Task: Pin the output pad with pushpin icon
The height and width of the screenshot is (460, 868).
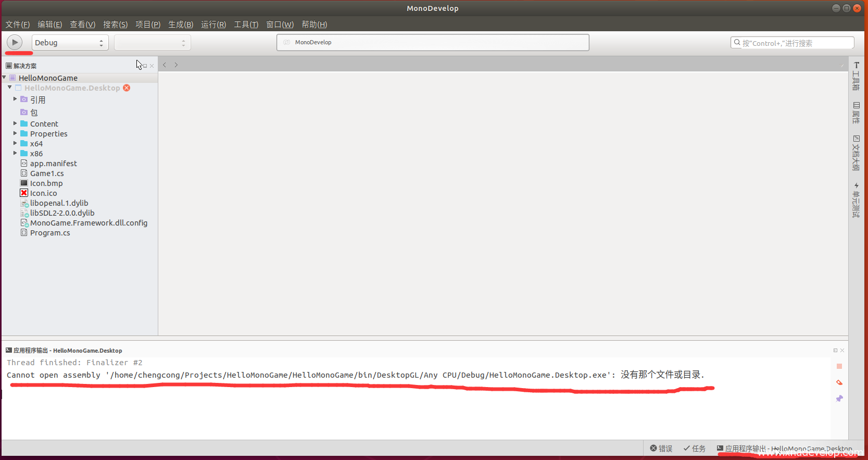Action: (x=839, y=399)
